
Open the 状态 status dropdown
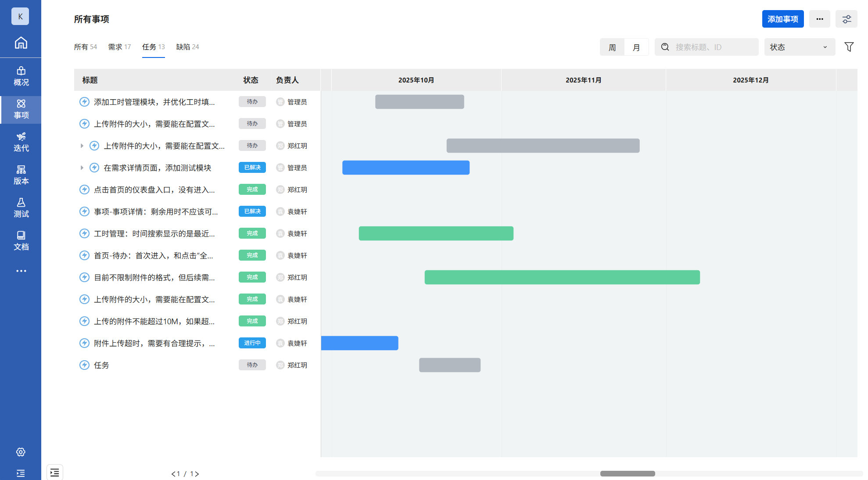click(799, 47)
